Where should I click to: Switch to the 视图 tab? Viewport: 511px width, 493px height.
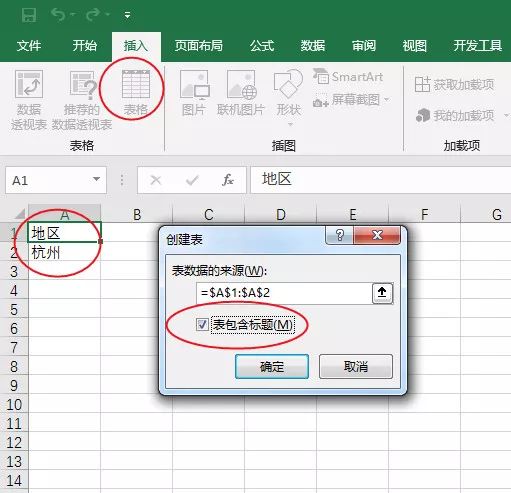point(414,46)
